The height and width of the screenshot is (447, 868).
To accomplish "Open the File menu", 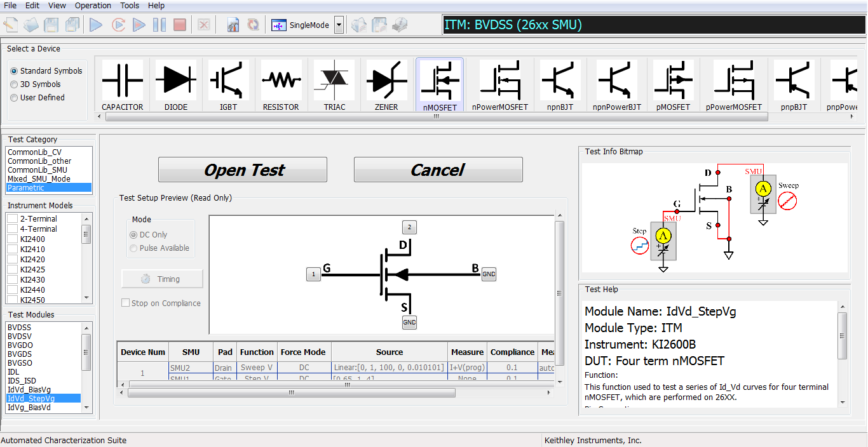I will 10,6.
